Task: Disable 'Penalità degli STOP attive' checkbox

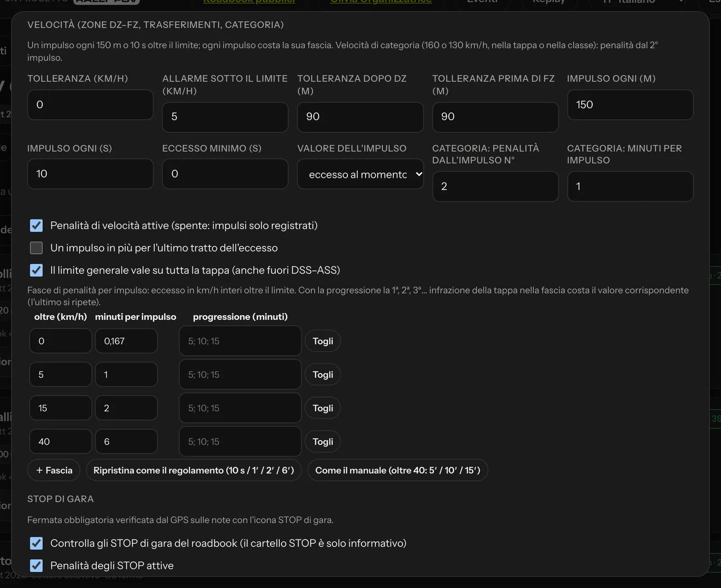Action: (37, 565)
